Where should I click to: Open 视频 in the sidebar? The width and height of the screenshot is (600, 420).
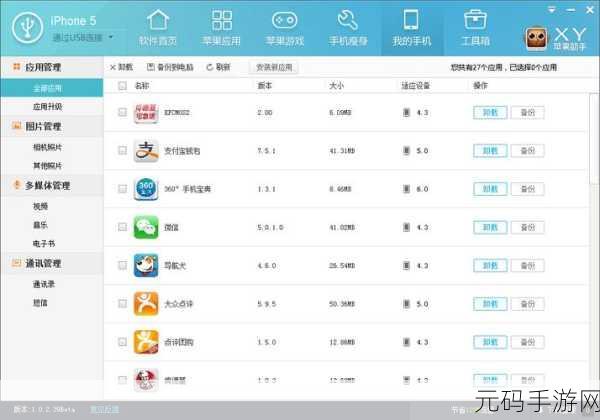[x=40, y=207]
